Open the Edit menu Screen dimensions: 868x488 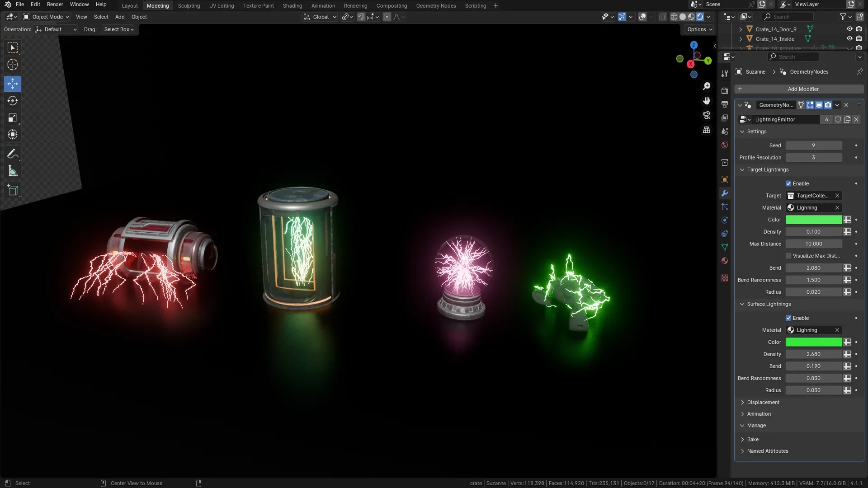click(x=35, y=4)
